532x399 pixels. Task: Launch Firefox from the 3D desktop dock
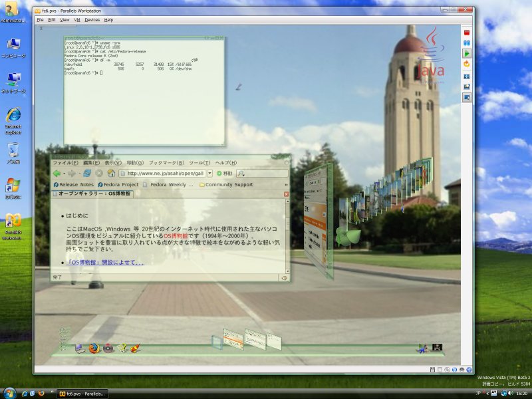coord(94,348)
